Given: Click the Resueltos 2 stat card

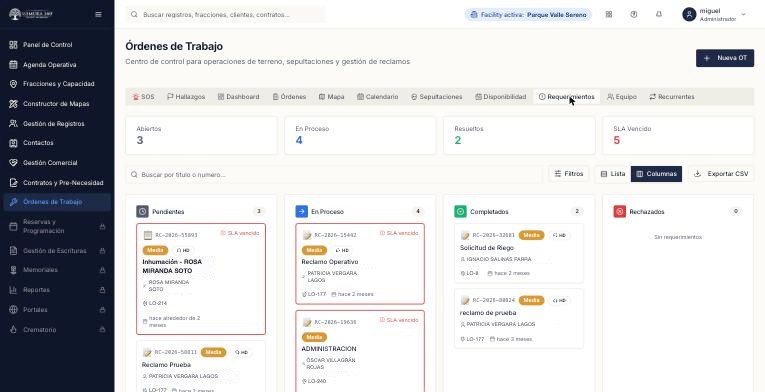Looking at the screenshot, I should [x=519, y=135].
